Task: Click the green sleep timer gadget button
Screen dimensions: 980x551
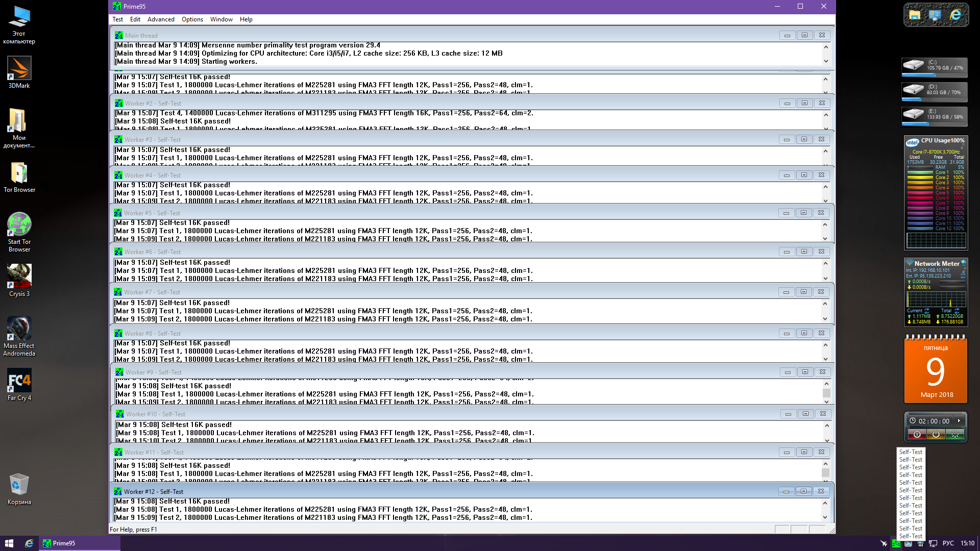Action: 954,434
